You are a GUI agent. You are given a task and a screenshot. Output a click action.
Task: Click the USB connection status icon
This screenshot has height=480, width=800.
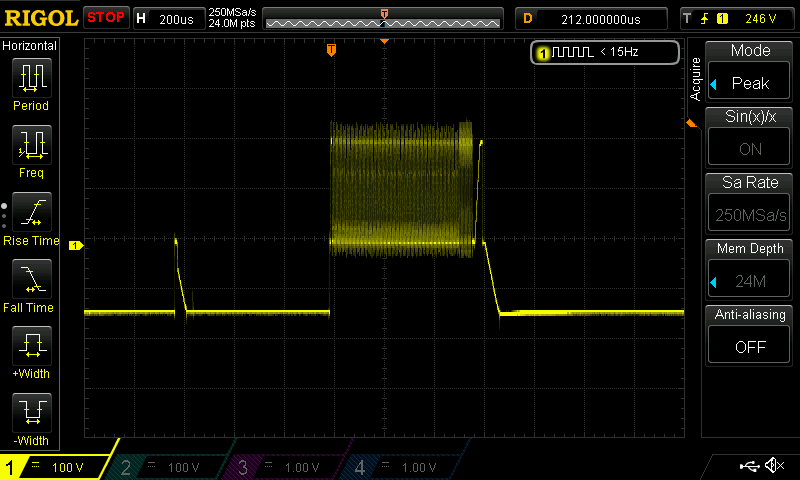point(749,466)
